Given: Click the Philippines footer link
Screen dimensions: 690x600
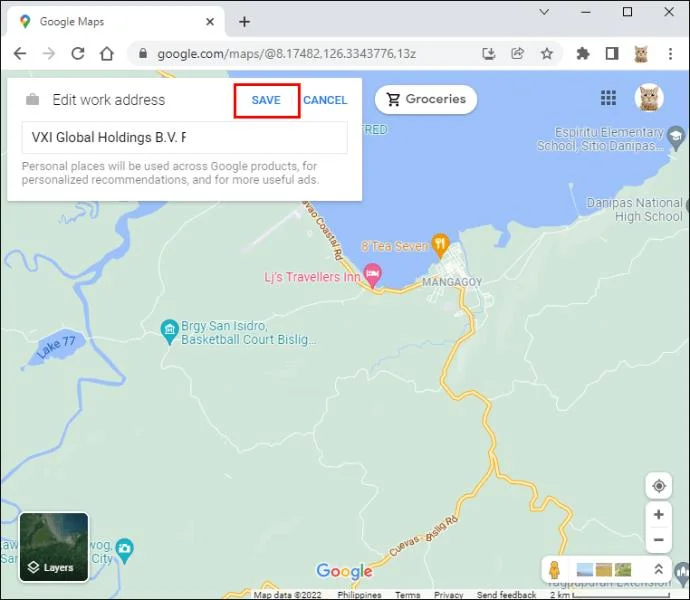Looking at the screenshot, I should click(x=359, y=595).
